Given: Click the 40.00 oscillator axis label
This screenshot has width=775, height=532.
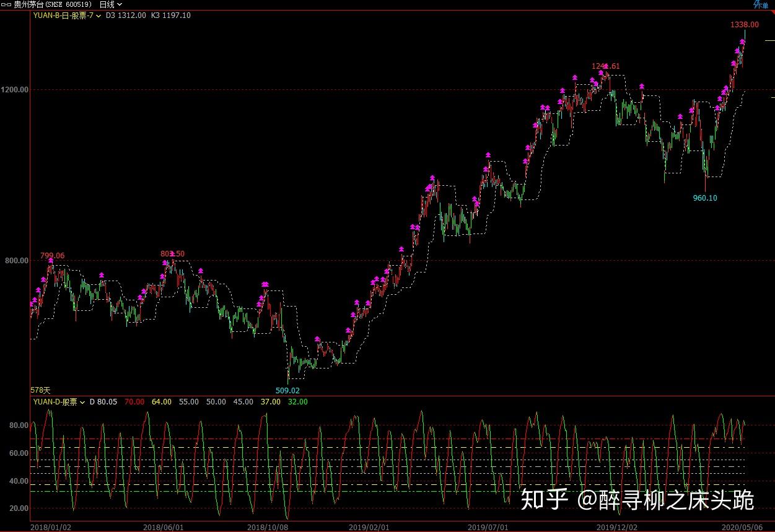Looking at the screenshot, I should coord(17,481).
